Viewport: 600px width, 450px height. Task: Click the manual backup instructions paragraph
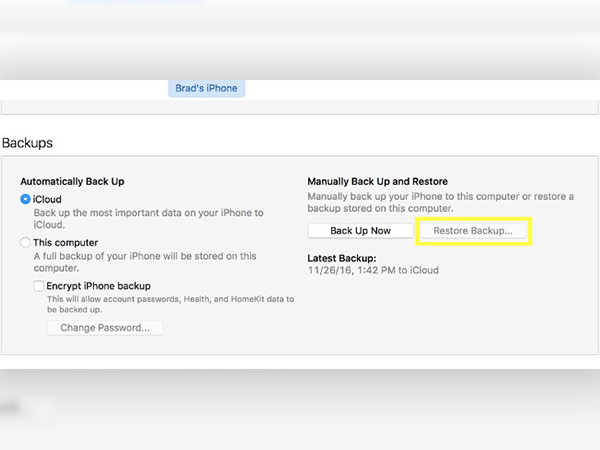coord(440,201)
